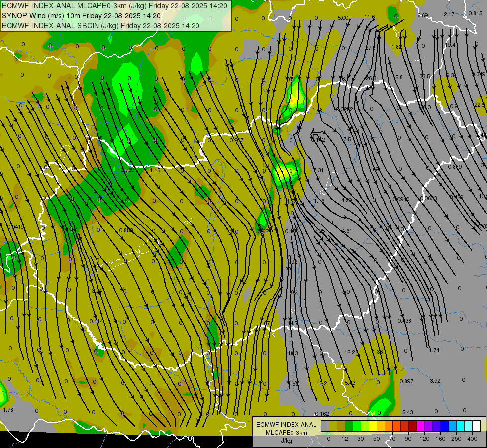Click the map value 18.3

click(293, 353)
